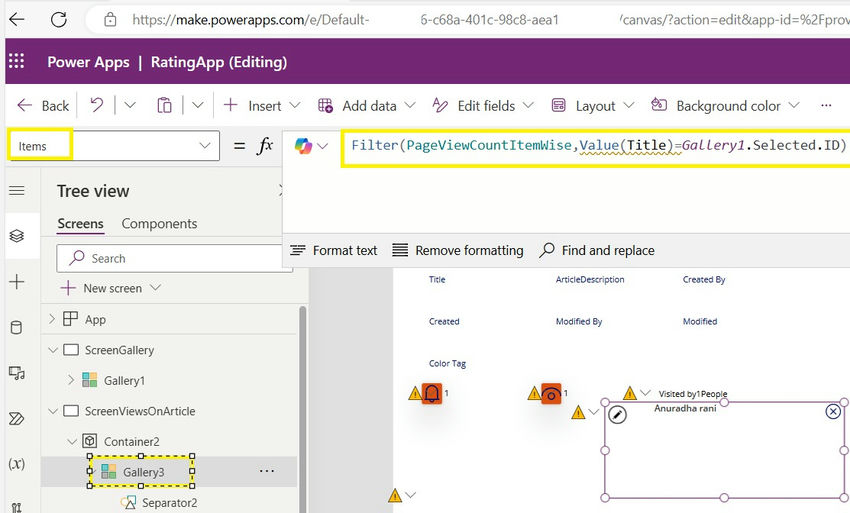Click the Modified By label on canvas
The height and width of the screenshot is (513, 850).
[x=579, y=322]
